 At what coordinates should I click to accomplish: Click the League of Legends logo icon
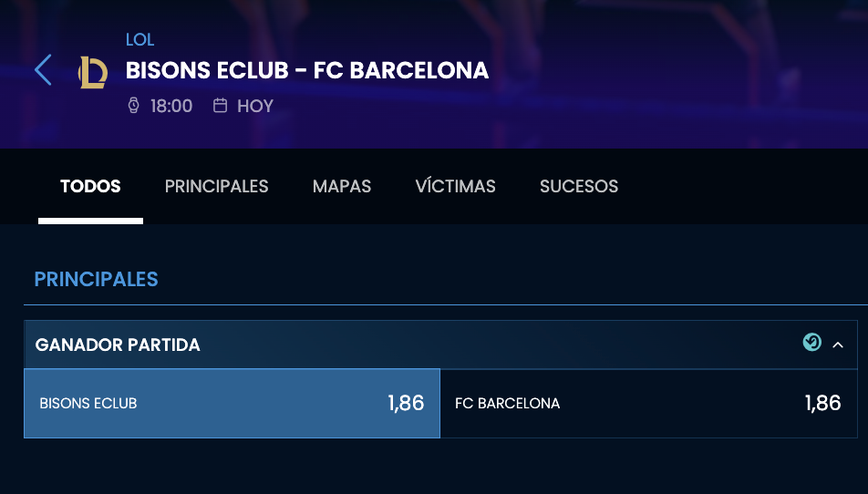pyautogui.click(x=93, y=71)
